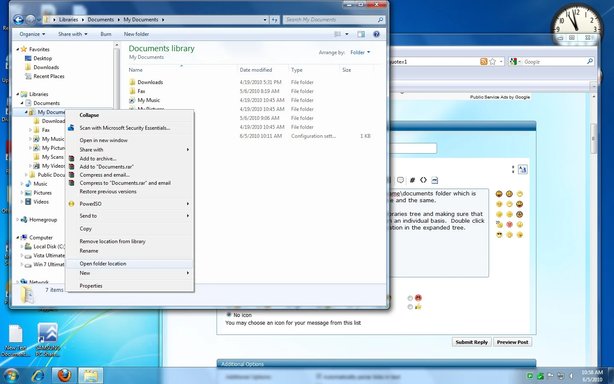614x384 pixels.
Task: Toggle the preview pane icon
Action: [x=361, y=34]
